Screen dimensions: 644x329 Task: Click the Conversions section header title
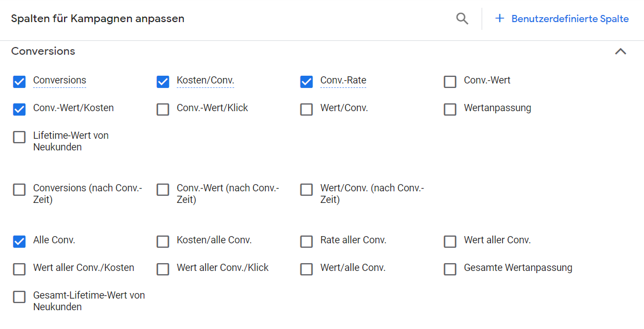tap(43, 51)
